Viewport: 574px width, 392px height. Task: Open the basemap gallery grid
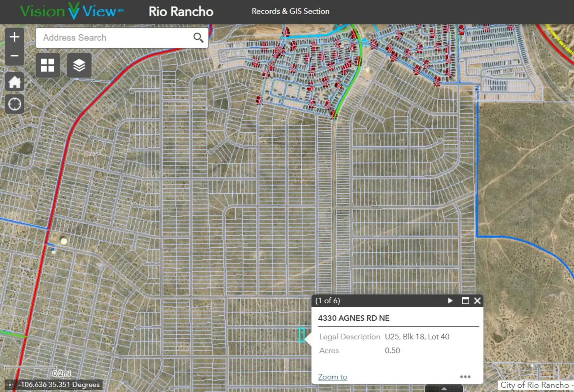[x=48, y=65]
